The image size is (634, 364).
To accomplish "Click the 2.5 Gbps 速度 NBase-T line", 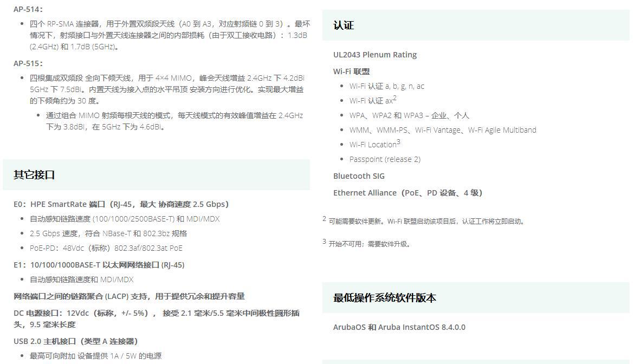I will [x=108, y=233].
